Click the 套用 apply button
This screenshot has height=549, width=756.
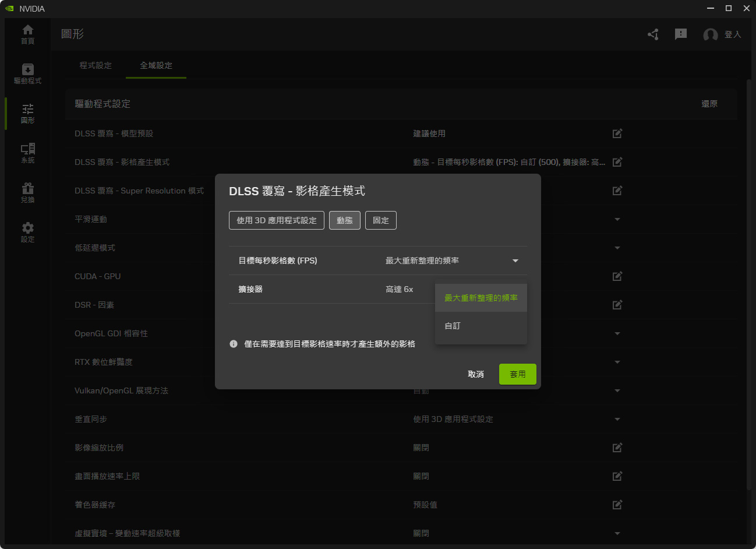pyautogui.click(x=517, y=374)
